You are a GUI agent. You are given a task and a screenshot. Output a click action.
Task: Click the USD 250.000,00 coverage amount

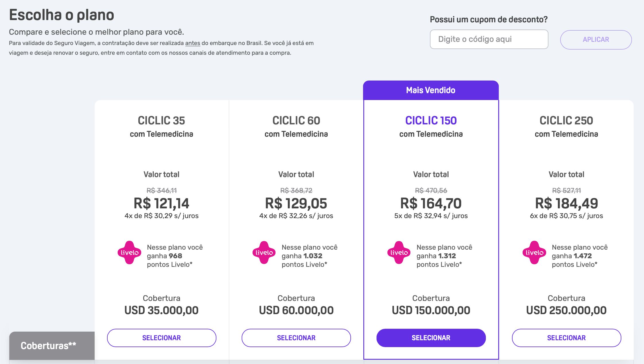pyautogui.click(x=567, y=310)
